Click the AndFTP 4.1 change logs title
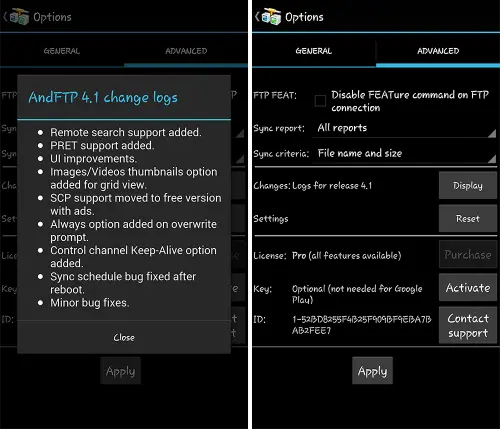This screenshot has width=500, height=429. [103, 98]
